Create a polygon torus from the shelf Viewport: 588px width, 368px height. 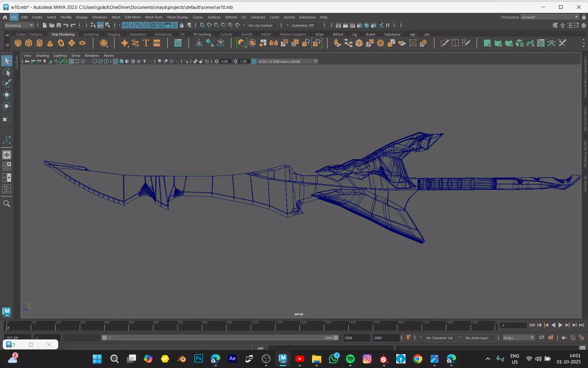[61, 43]
